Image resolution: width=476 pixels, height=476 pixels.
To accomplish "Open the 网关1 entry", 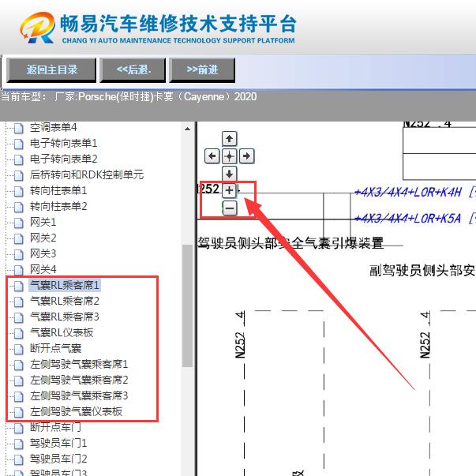I will tap(43, 223).
